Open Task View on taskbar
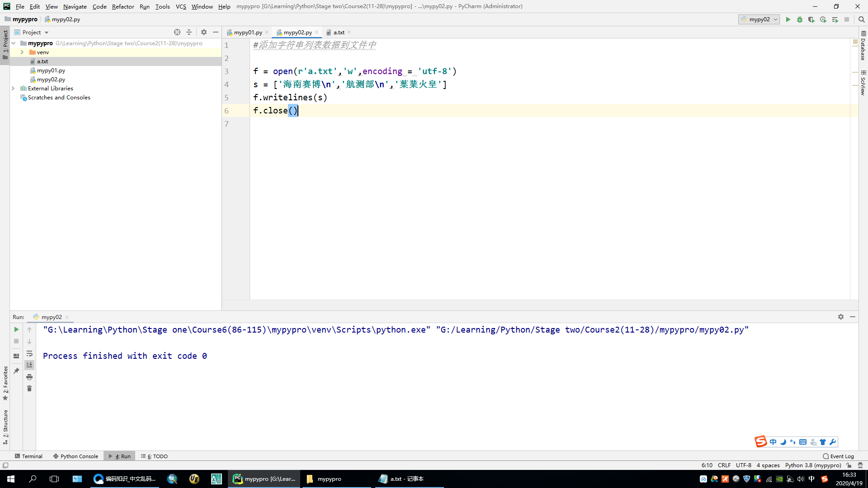The width and height of the screenshot is (868, 488). [54, 479]
